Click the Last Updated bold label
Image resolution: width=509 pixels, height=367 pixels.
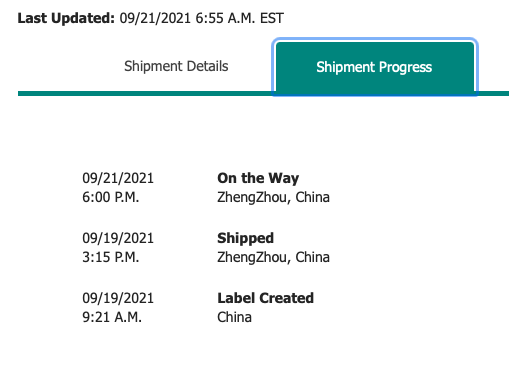click(x=66, y=18)
